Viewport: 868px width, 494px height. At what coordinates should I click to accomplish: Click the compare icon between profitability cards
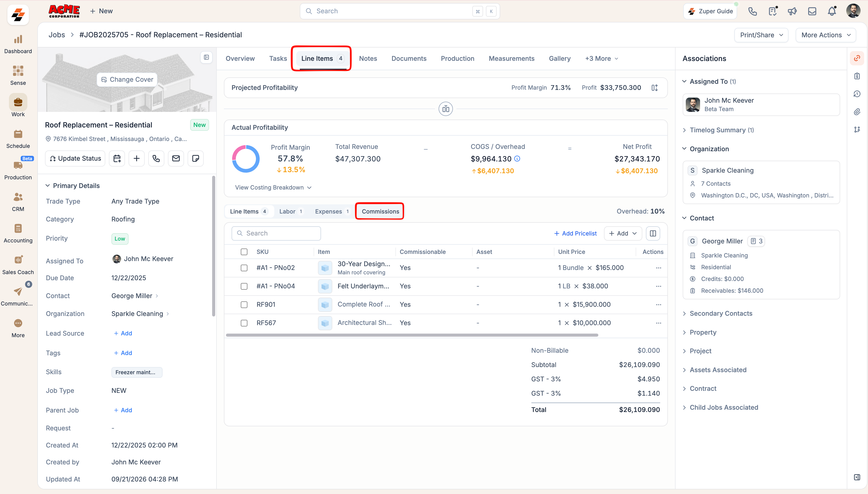point(445,109)
